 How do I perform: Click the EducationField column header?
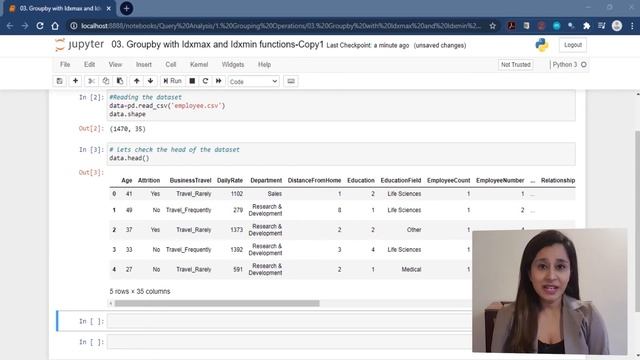[401, 180]
